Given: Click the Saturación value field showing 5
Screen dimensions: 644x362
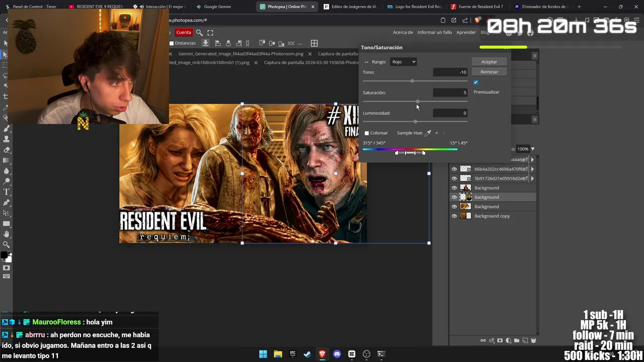Looking at the screenshot, I should 450,93.
